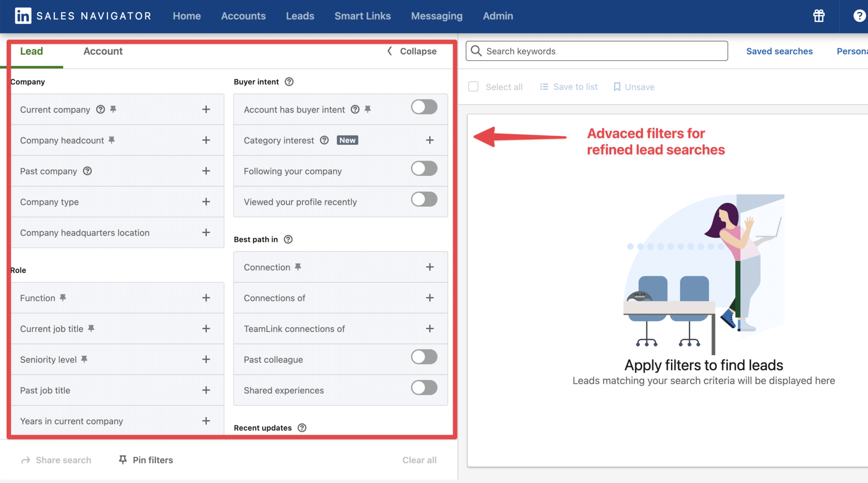Open Saved searches
This screenshot has height=483, width=868.
click(x=779, y=51)
